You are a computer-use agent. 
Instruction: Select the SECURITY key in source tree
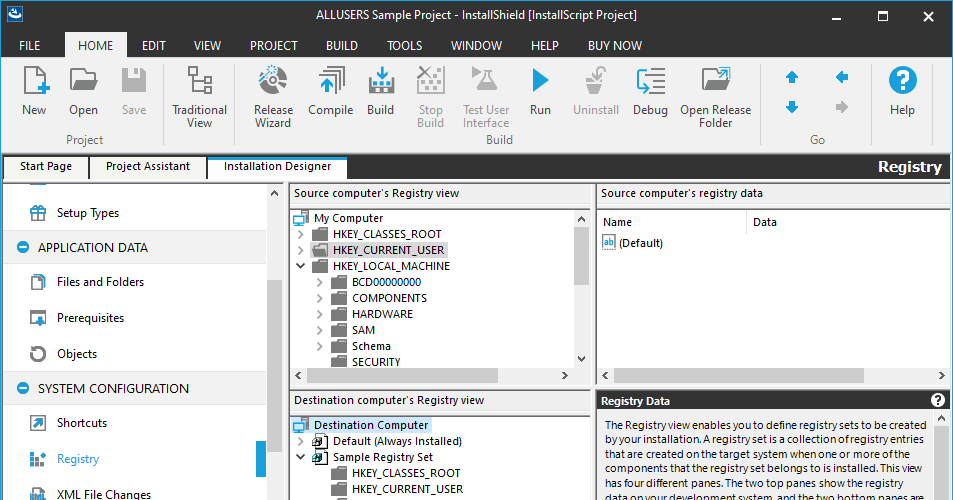coord(376,362)
